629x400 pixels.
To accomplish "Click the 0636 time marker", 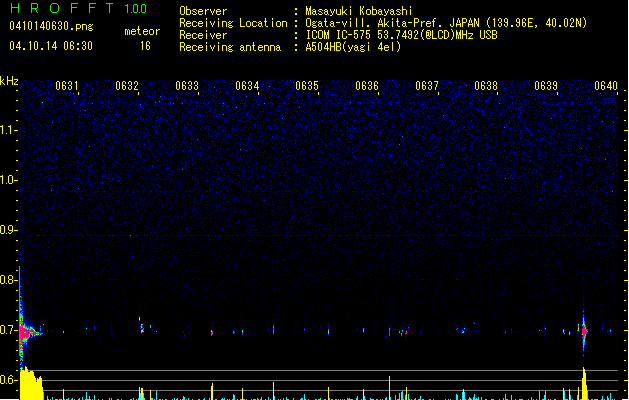I will tap(367, 86).
